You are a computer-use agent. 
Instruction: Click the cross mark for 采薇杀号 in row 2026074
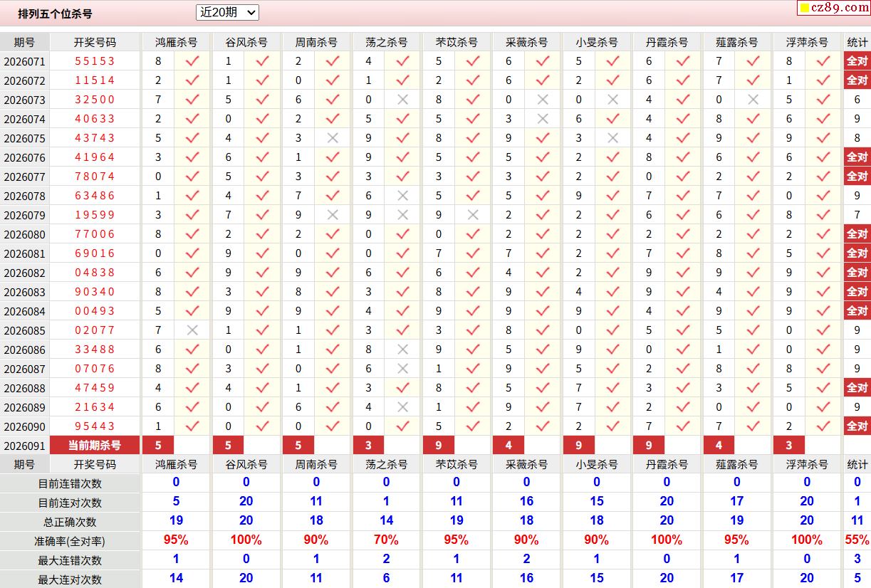coord(543,119)
